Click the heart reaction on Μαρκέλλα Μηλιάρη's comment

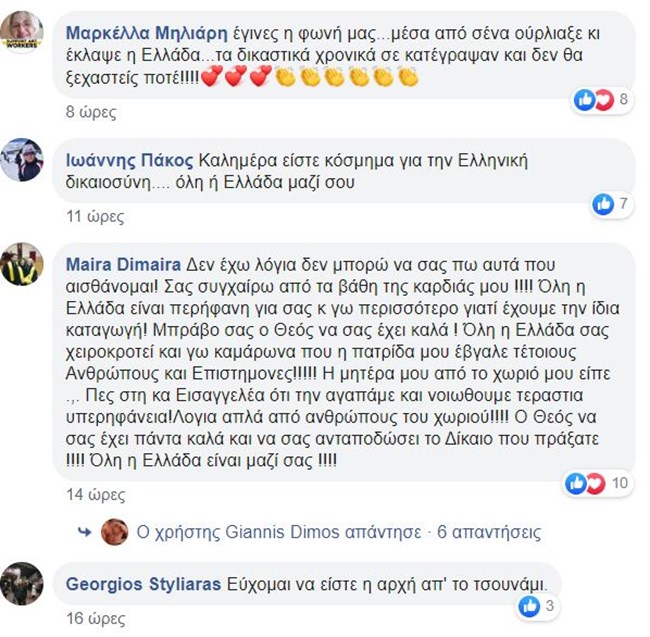click(x=604, y=99)
